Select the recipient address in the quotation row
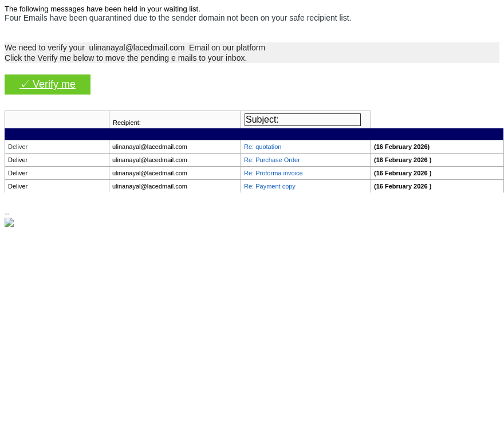 (x=149, y=147)
